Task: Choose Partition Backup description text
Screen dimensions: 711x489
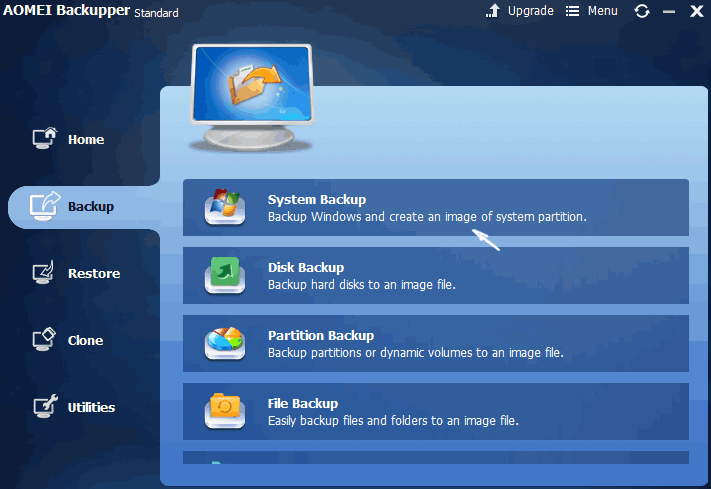Action: (415, 353)
